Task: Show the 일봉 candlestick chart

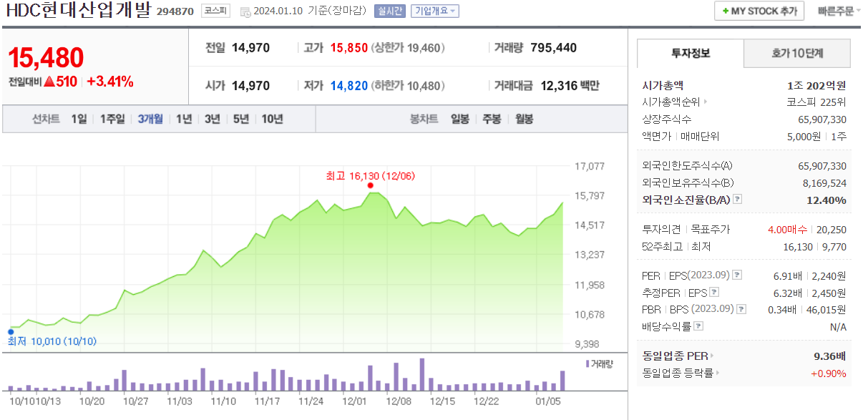Action: (460, 119)
